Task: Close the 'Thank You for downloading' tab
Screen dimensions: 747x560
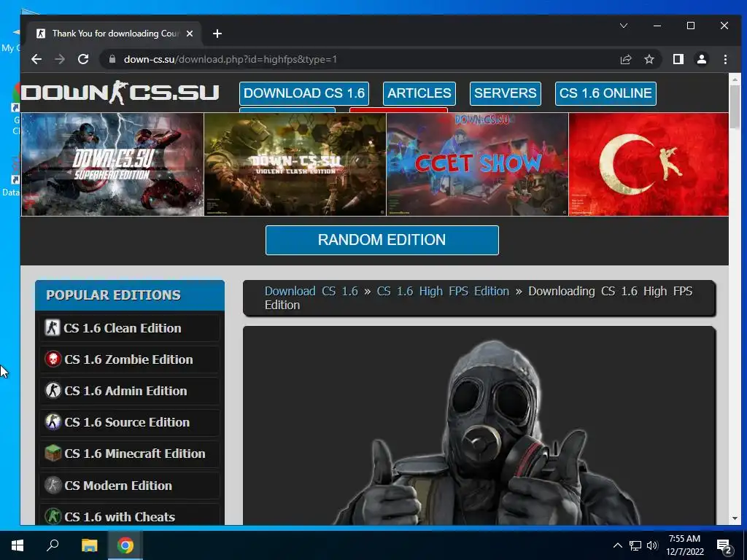Action: pyautogui.click(x=190, y=34)
